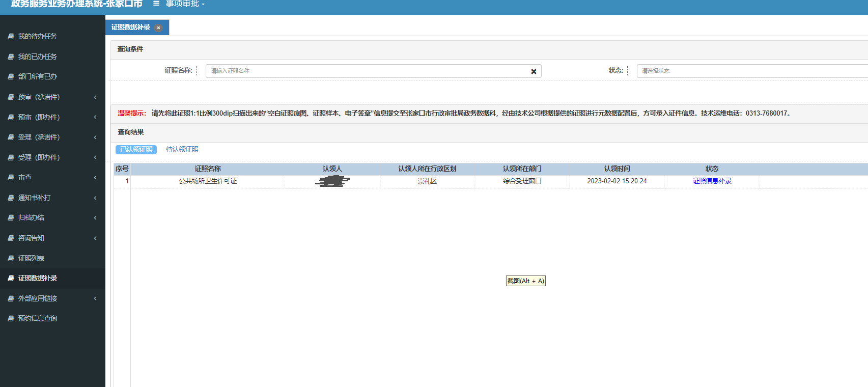Click row number 1 in the table
This screenshot has height=387, width=868.
pos(127,181)
